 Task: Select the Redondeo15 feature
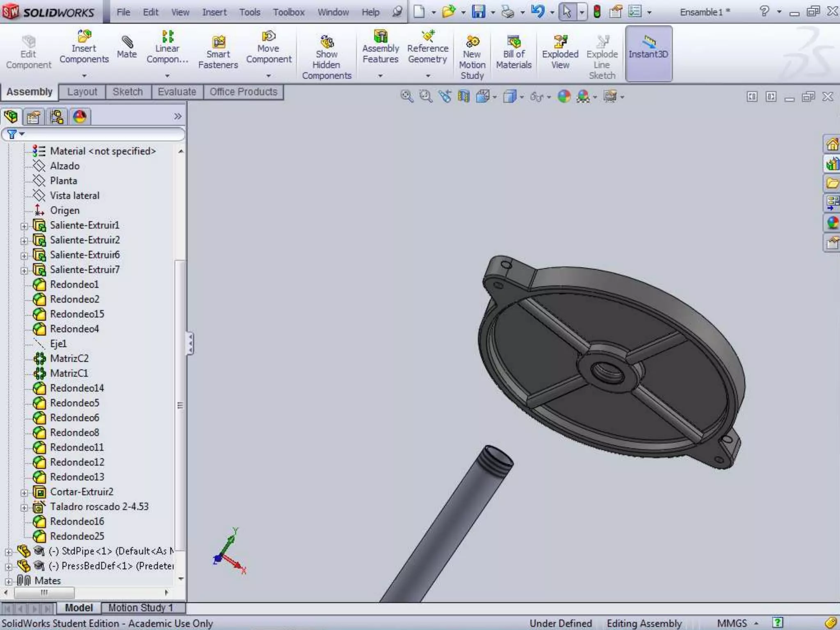coord(77,314)
